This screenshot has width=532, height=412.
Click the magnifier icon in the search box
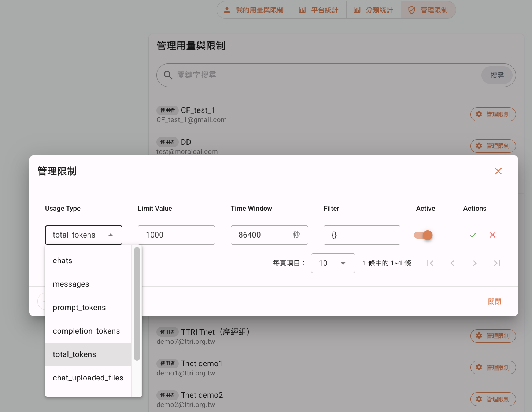tap(168, 75)
